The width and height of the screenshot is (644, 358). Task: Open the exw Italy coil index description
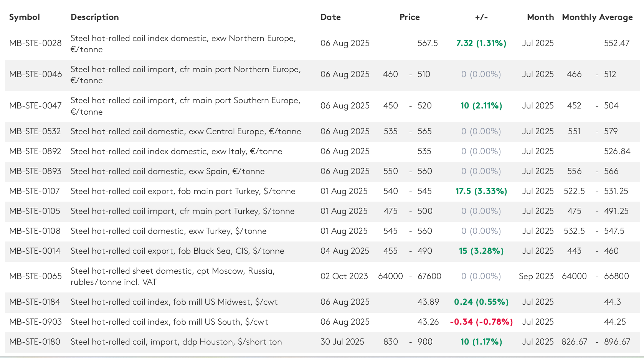click(176, 151)
